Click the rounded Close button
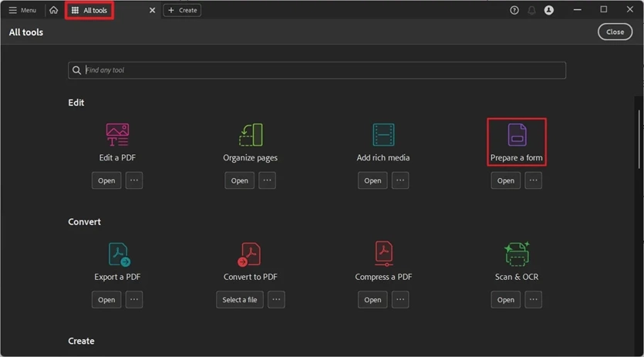This screenshot has height=357, width=644. pyautogui.click(x=615, y=32)
